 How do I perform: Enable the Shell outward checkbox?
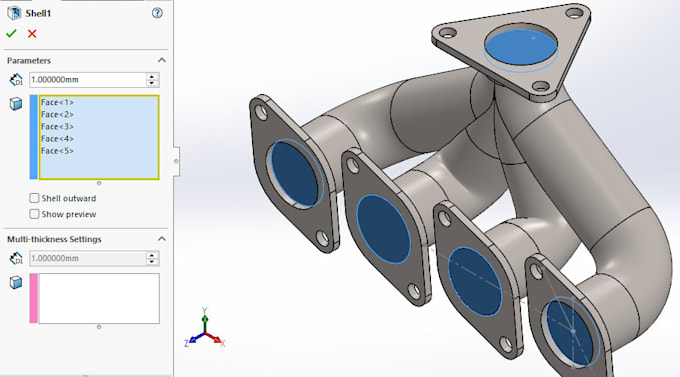[34, 198]
